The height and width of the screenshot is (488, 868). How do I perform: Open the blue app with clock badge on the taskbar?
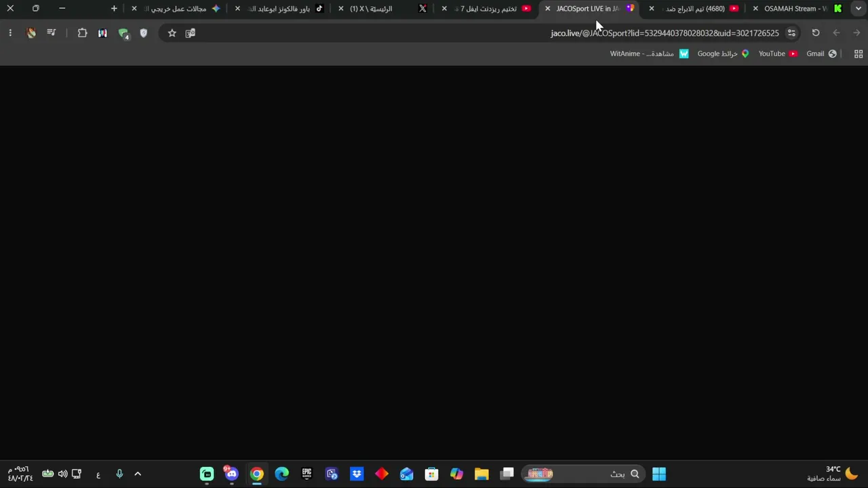pyautogui.click(x=332, y=474)
